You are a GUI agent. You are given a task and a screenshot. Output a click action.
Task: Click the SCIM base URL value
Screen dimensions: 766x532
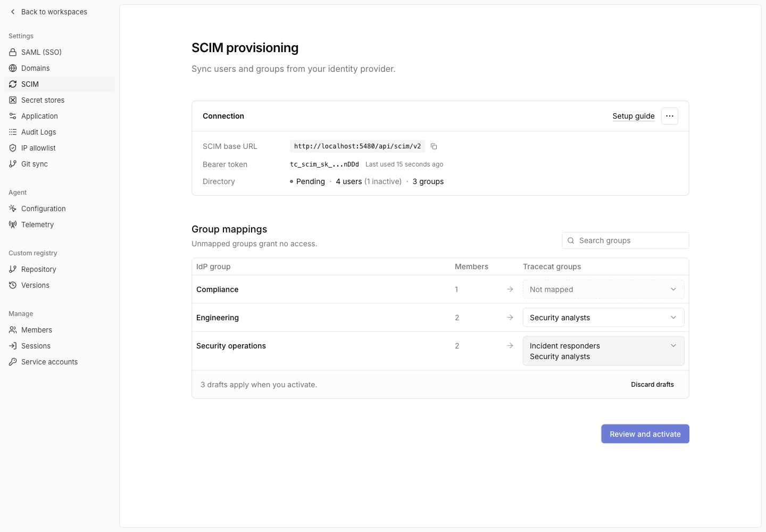pos(357,146)
